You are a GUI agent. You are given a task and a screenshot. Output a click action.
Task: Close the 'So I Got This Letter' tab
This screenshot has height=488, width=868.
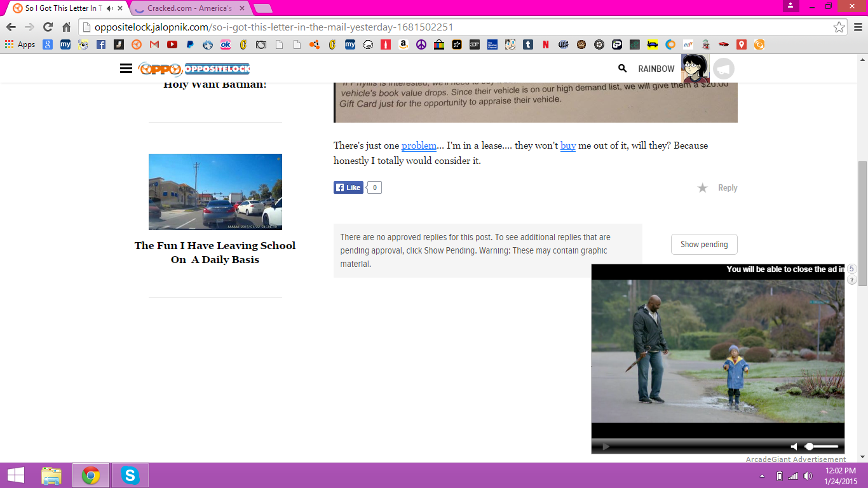[x=120, y=8]
